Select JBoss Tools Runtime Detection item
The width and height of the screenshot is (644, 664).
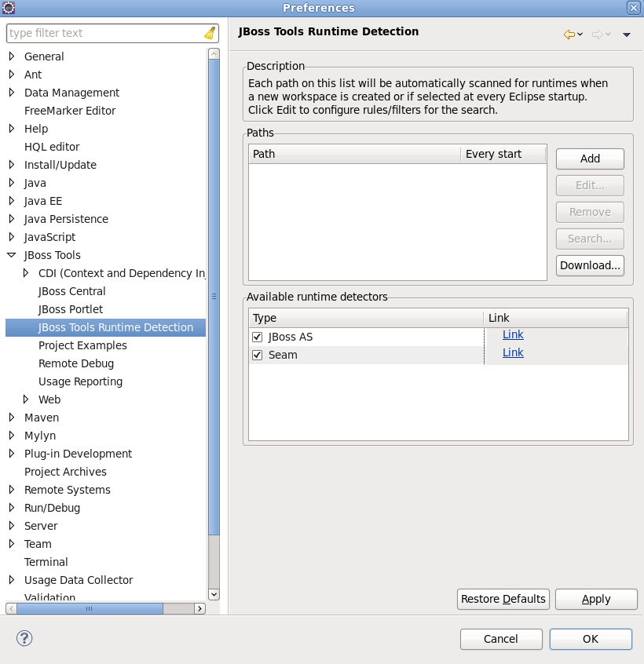click(105, 327)
